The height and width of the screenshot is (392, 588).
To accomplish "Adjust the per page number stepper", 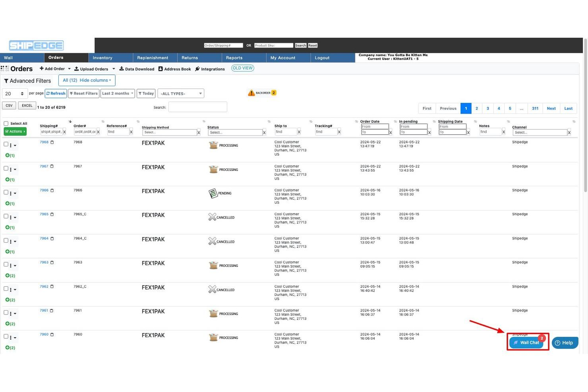I will (x=22, y=94).
